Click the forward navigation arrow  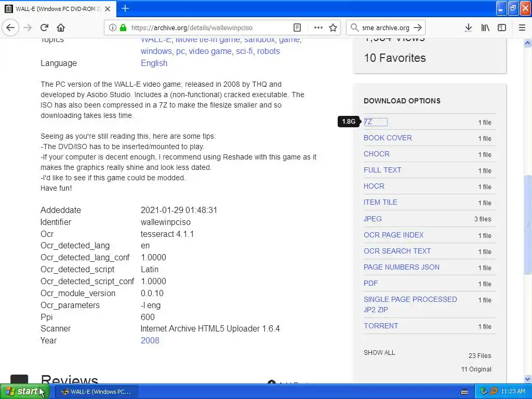pos(28,28)
